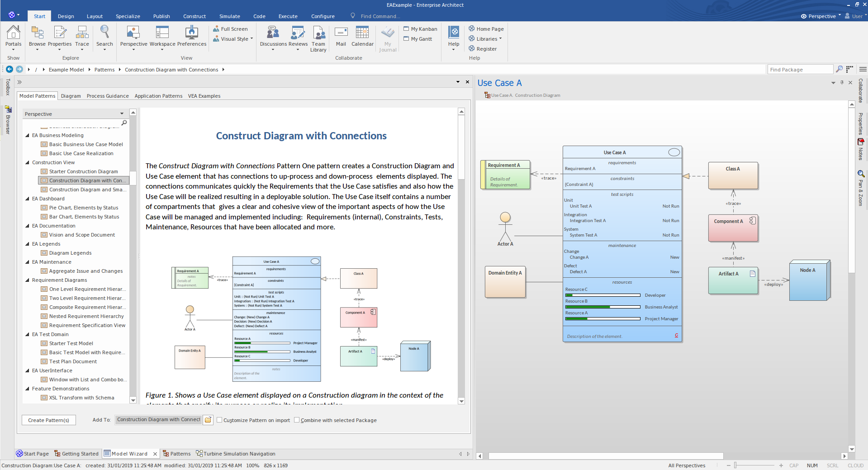Click the Find Command search field
The image size is (868, 470).
point(380,16)
